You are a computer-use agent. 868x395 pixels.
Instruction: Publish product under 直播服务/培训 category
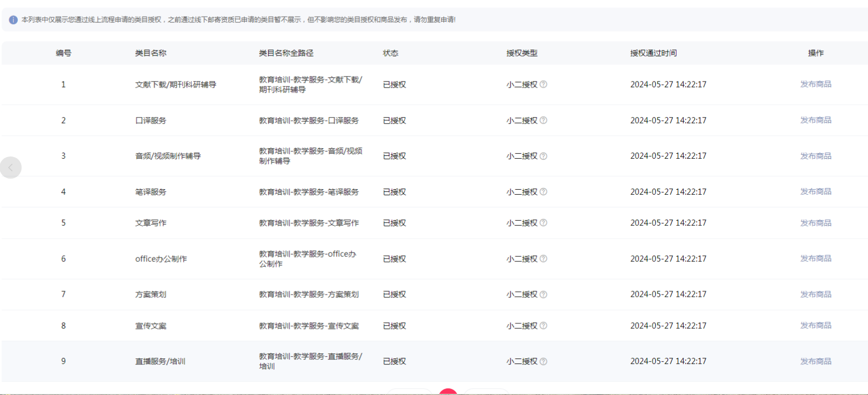(815, 362)
